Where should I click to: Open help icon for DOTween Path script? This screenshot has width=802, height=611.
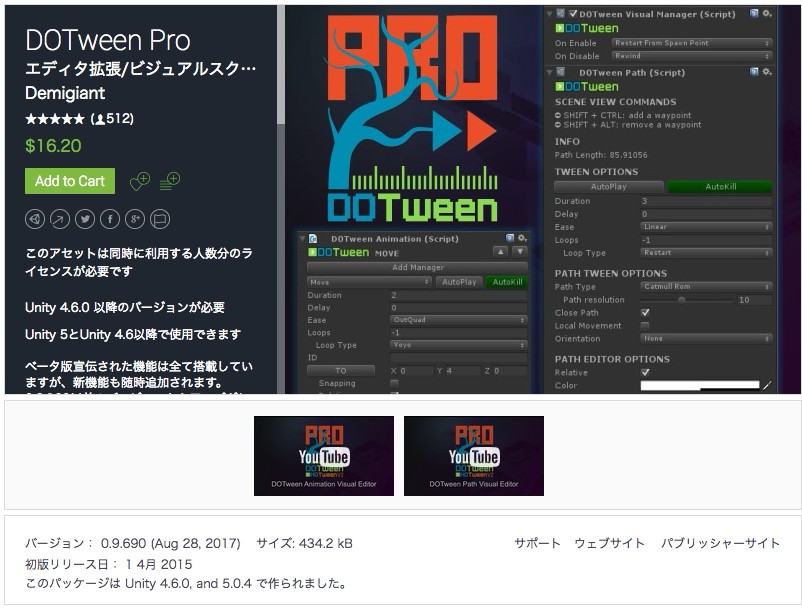(754, 72)
